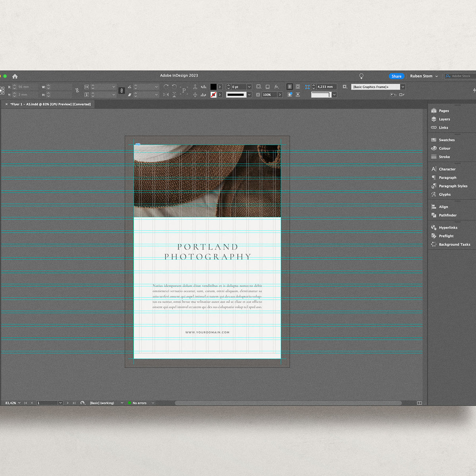Expand the opacity slider arrow
This screenshot has width=476, height=476.
click(x=280, y=95)
